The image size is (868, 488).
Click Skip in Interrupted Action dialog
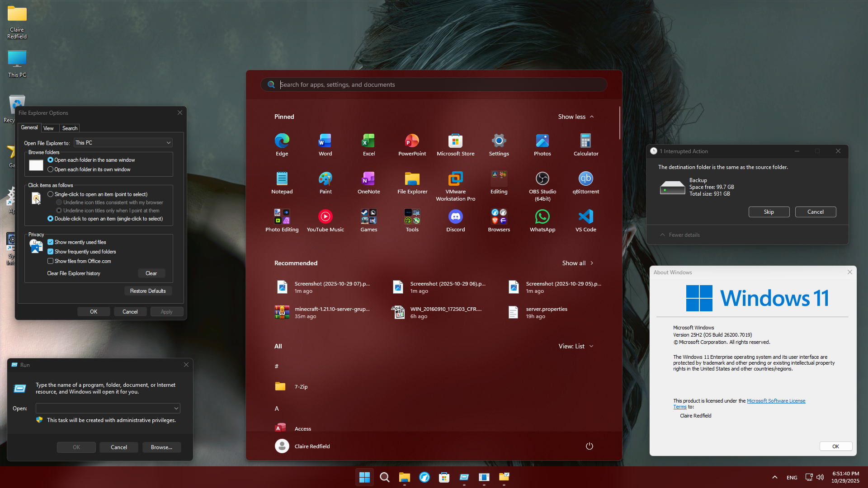pos(769,212)
